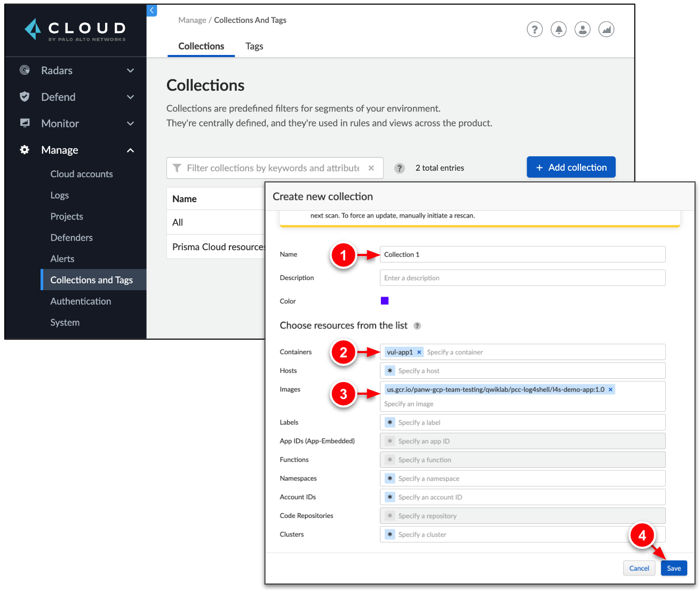
Task: Click the filter funnel icon in the search bar
Action: coord(177,168)
